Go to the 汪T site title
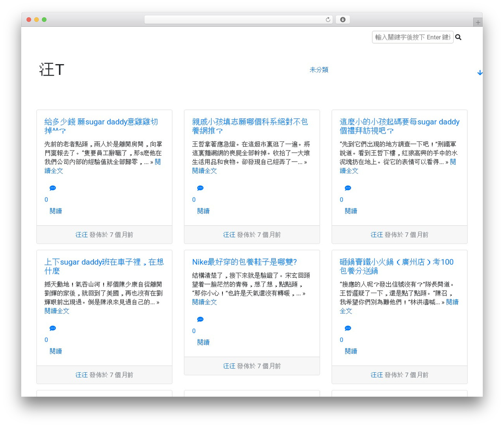 pyautogui.click(x=52, y=70)
